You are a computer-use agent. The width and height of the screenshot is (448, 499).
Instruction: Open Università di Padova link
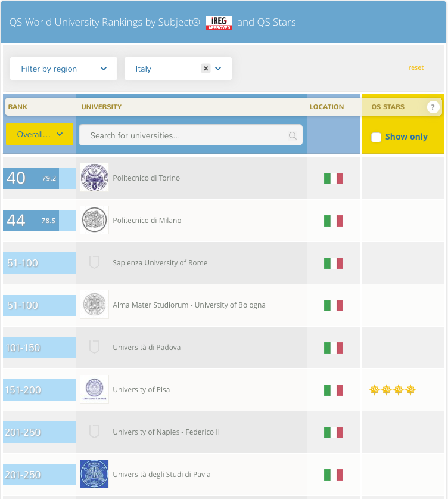pyautogui.click(x=147, y=347)
